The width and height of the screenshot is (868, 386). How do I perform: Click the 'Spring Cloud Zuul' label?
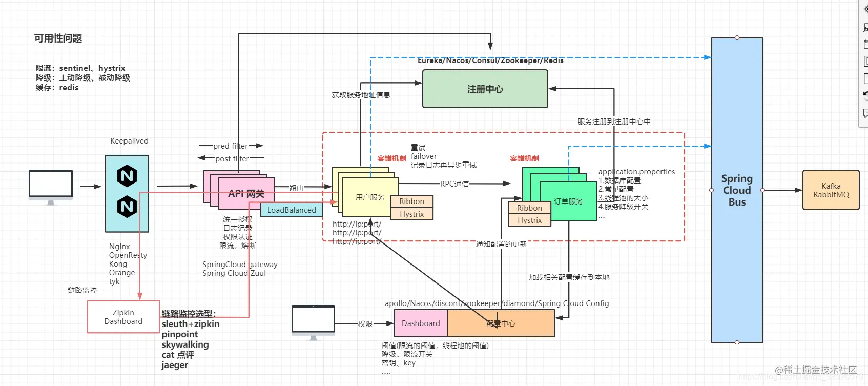pyautogui.click(x=234, y=273)
